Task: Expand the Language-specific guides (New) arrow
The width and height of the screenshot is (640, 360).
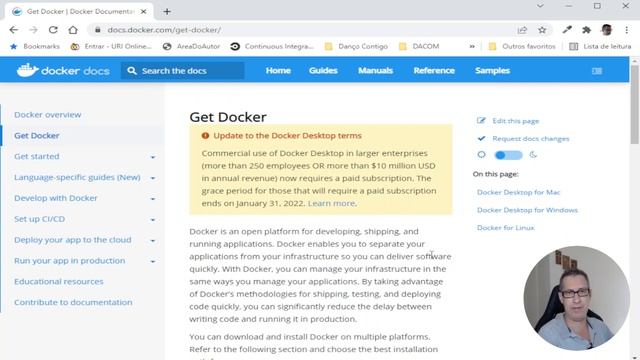Action: coord(153,178)
